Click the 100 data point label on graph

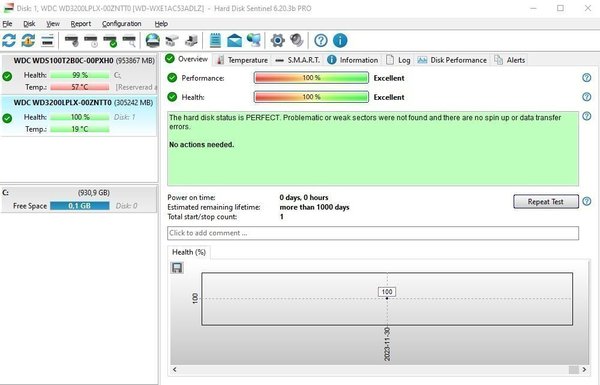point(387,292)
